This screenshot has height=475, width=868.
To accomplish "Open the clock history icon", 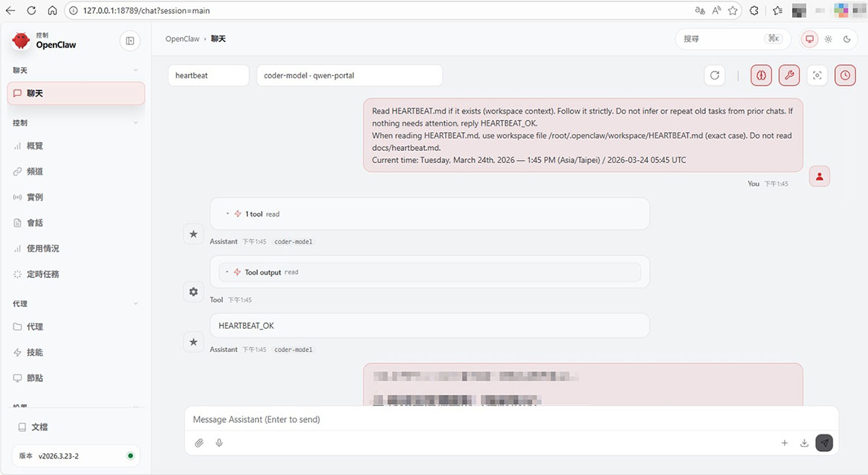I will (x=845, y=75).
